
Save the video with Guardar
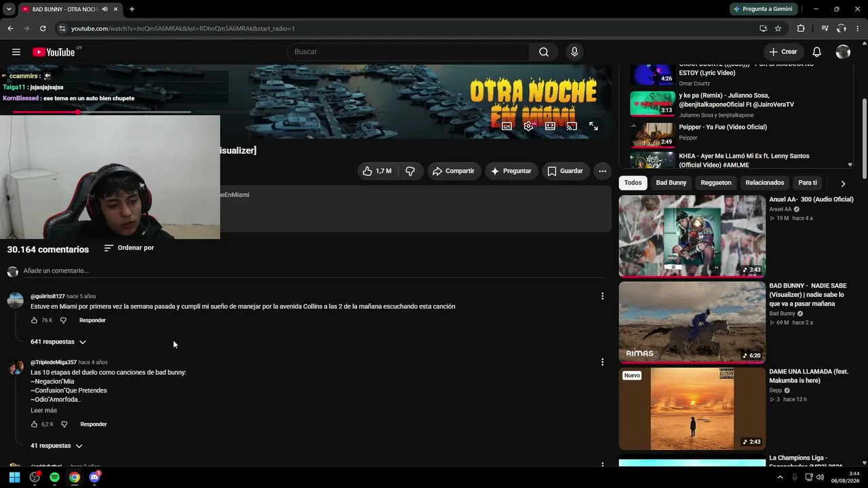pos(566,171)
